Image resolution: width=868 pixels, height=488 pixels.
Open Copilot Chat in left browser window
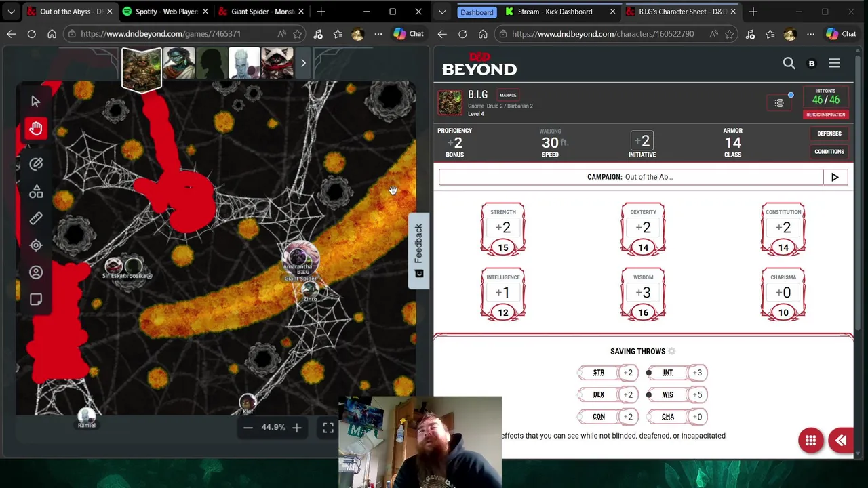click(408, 34)
